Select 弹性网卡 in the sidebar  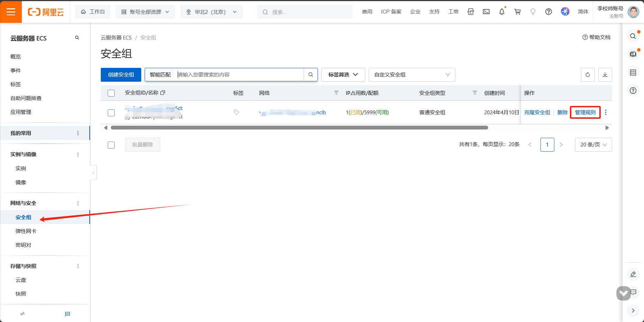pos(26,231)
